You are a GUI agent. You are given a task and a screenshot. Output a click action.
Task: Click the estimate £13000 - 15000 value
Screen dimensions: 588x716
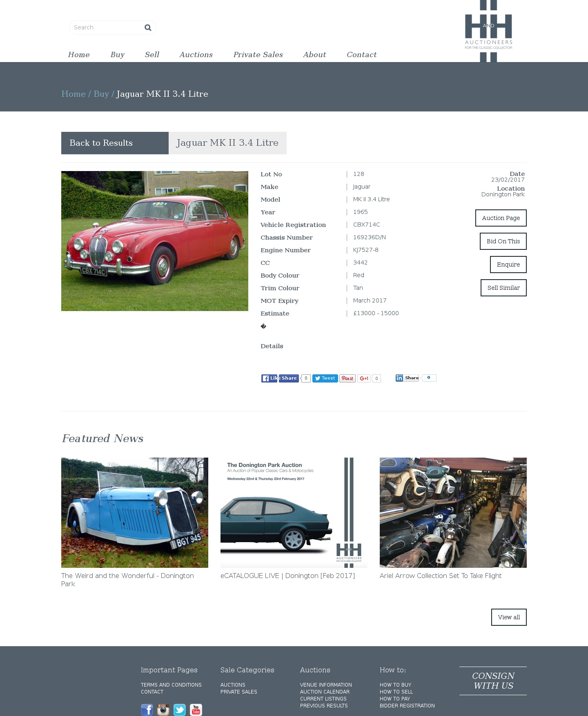click(376, 313)
